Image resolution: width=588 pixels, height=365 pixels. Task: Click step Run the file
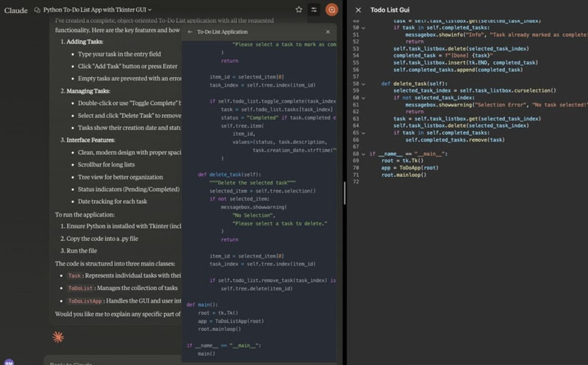(82, 250)
